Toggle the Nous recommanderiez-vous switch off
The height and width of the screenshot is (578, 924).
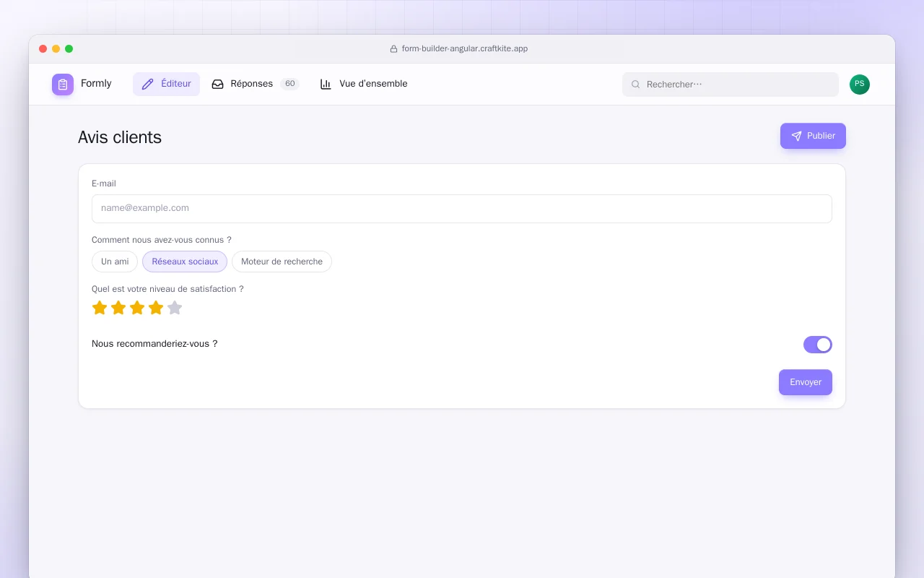tap(818, 345)
